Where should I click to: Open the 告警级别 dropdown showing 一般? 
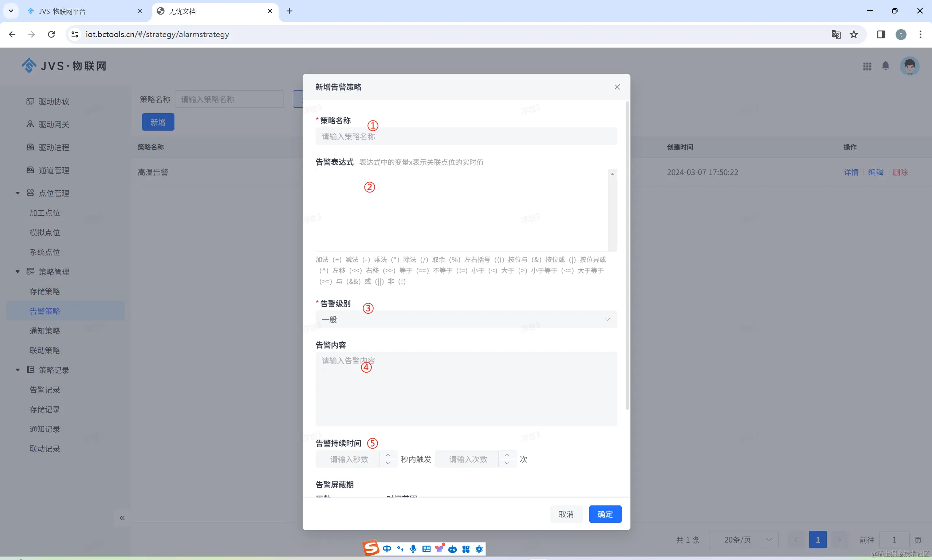(466, 319)
